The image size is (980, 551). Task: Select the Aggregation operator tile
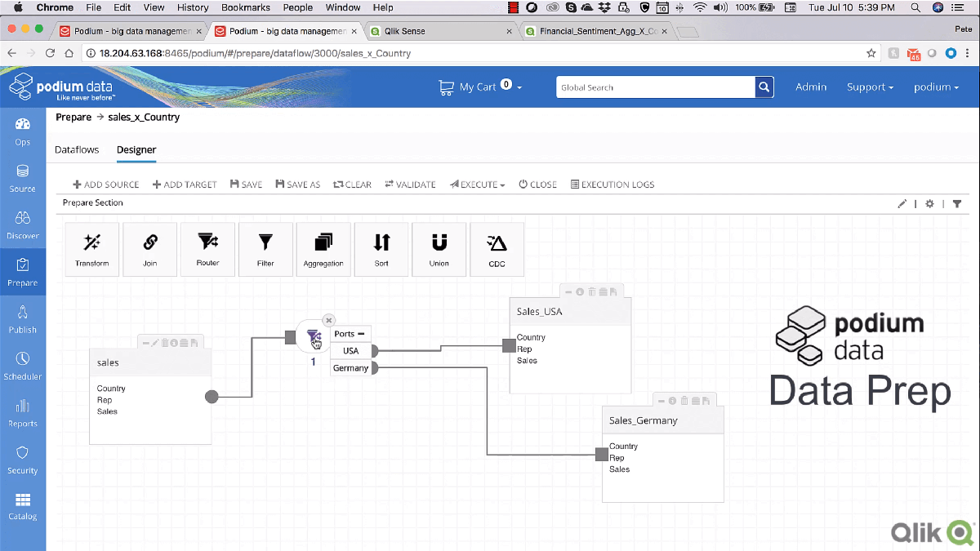coord(323,250)
